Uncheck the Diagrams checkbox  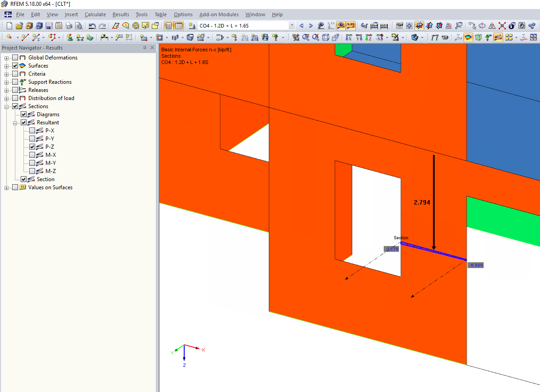(x=24, y=114)
